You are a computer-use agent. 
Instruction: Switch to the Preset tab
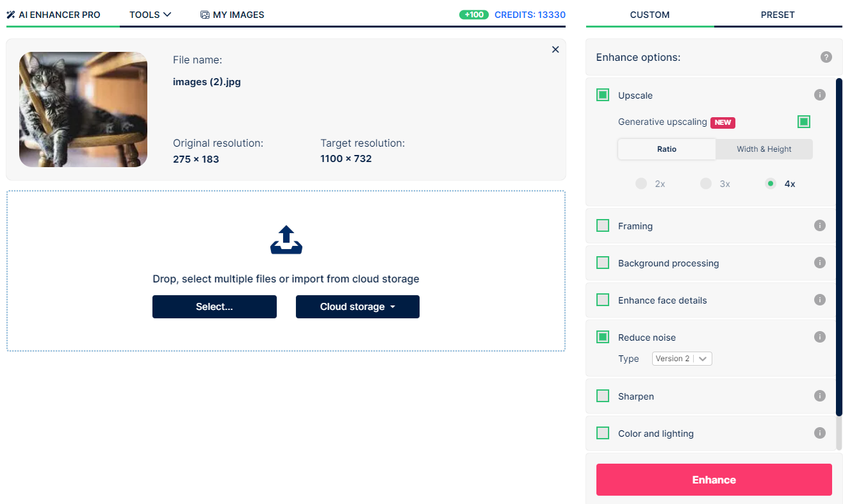[x=778, y=15]
